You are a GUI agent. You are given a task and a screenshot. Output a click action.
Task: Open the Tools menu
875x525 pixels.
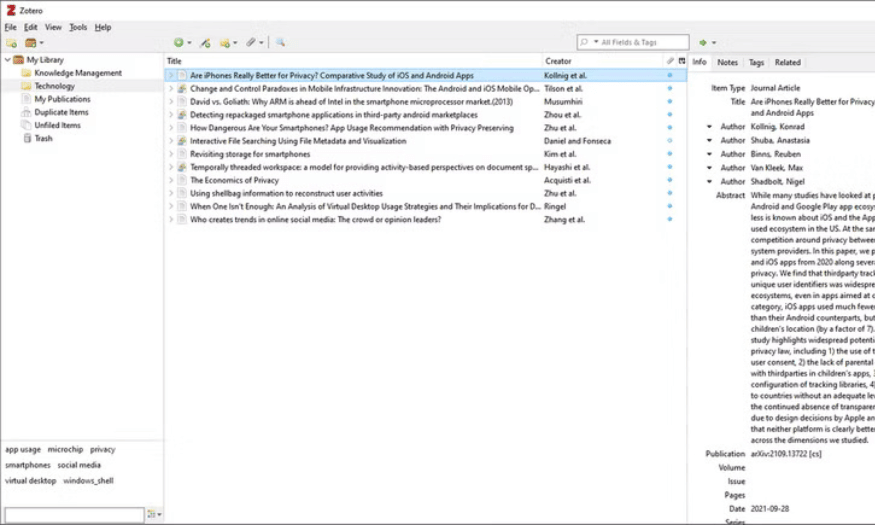[x=78, y=27]
